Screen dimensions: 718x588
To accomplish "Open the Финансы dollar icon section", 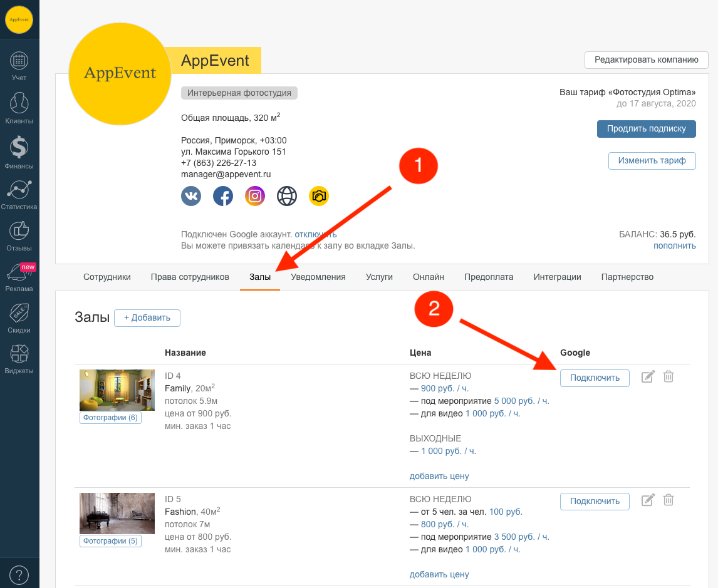I will tap(19, 152).
